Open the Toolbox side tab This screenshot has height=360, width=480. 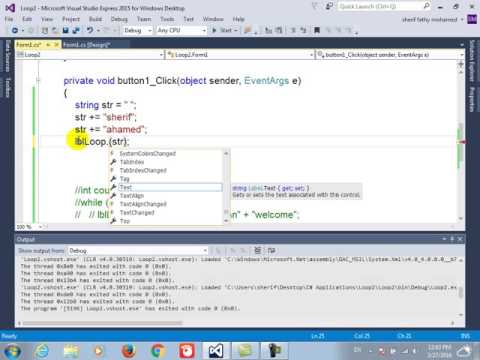pos(8,88)
